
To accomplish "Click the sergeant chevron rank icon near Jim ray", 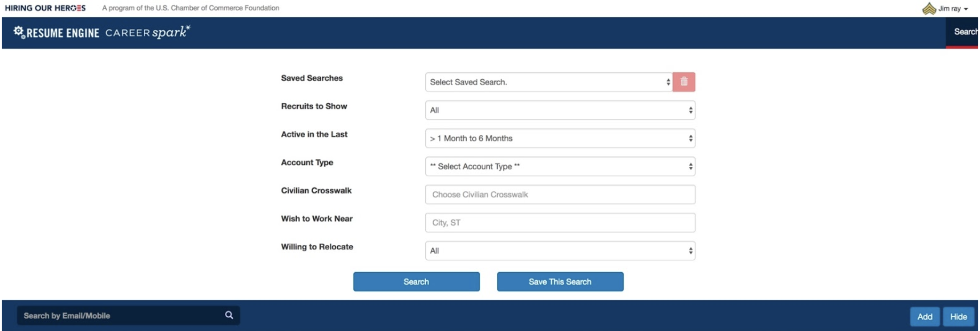I will (929, 8).
